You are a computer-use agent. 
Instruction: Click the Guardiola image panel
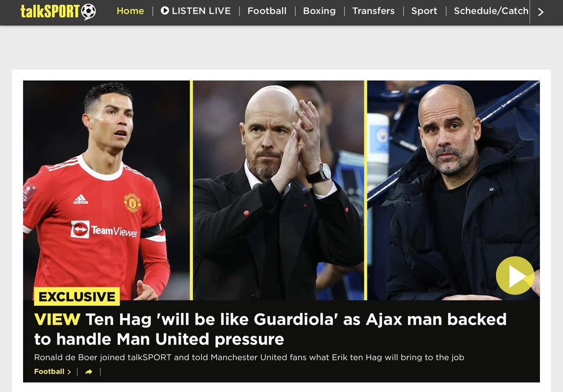coord(454,190)
